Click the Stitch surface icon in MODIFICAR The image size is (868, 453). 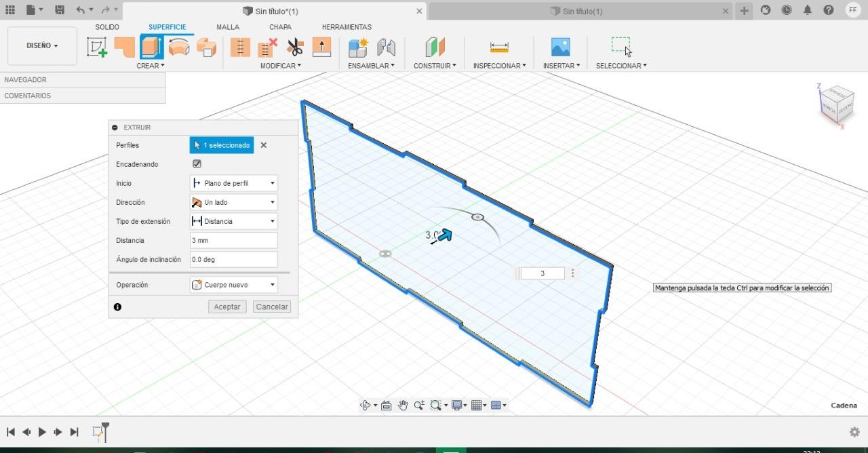(240, 47)
